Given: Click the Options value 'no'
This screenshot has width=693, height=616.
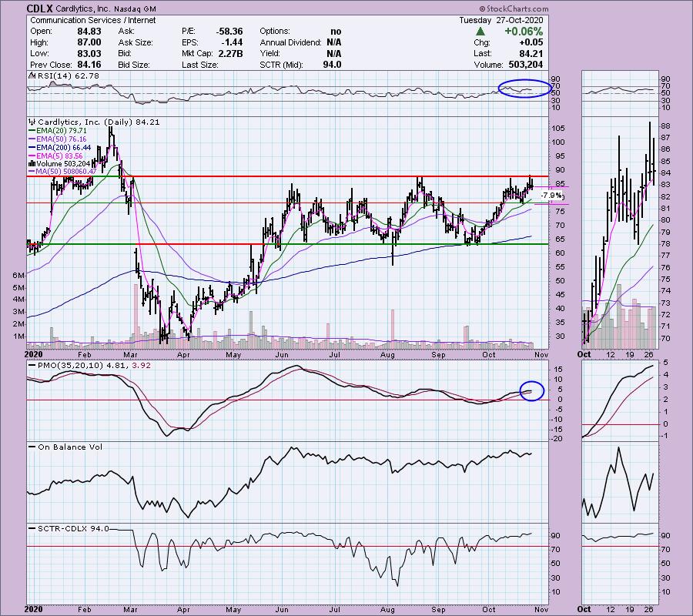Looking at the screenshot, I should point(336,32).
